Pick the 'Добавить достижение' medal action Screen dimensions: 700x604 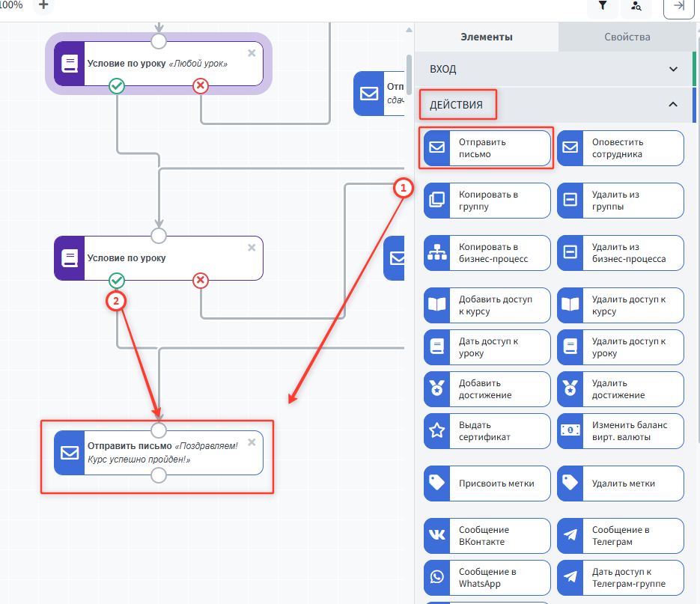(487, 389)
